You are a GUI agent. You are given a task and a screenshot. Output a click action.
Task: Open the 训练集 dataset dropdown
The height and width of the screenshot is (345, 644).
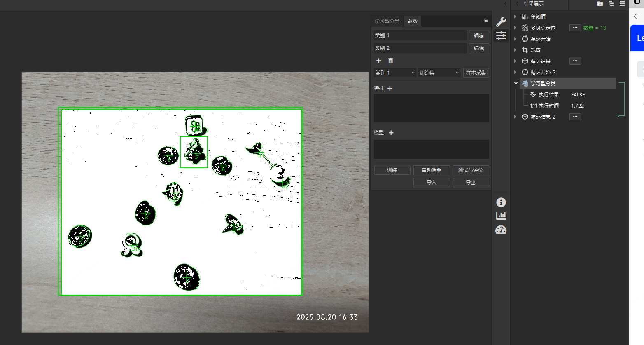coord(439,73)
